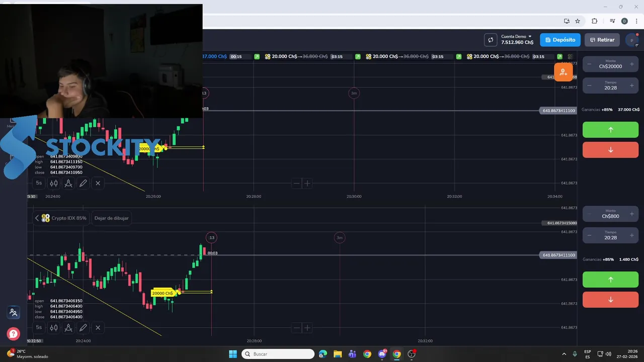Open the indicators compass icon on the upper chart
The image size is (644, 362).
(68, 183)
